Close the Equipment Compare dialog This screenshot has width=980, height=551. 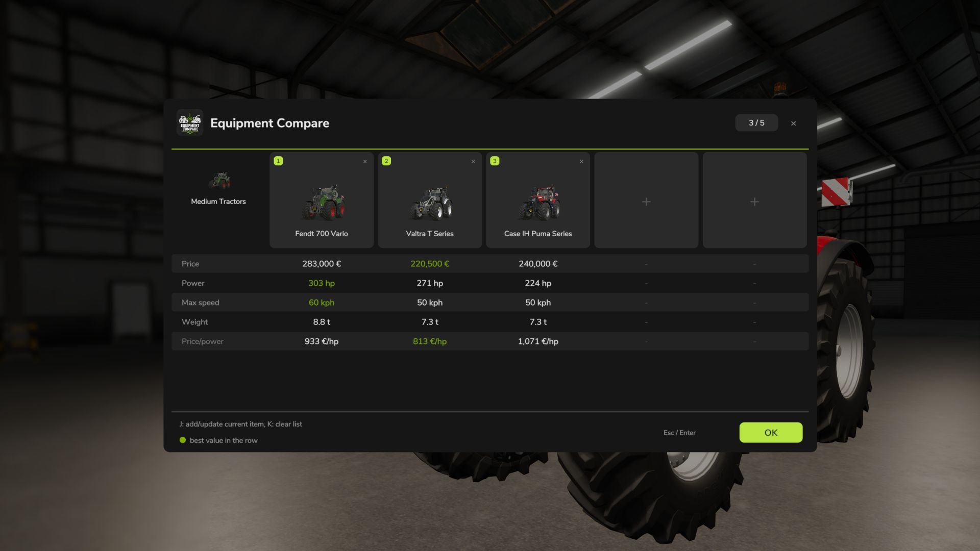click(x=793, y=123)
